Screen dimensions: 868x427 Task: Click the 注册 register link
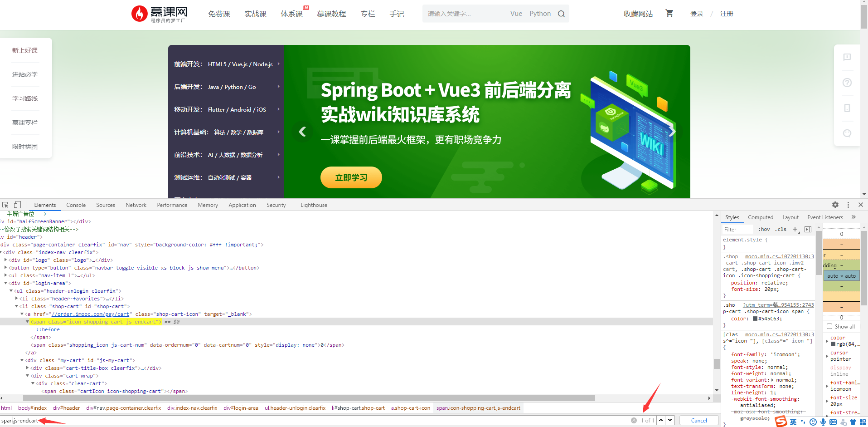click(x=727, y=14)
